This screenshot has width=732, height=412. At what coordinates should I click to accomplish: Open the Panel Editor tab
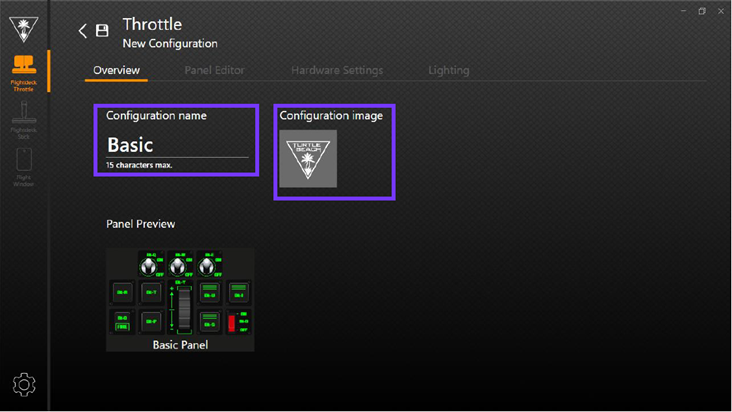coord(214,70)
